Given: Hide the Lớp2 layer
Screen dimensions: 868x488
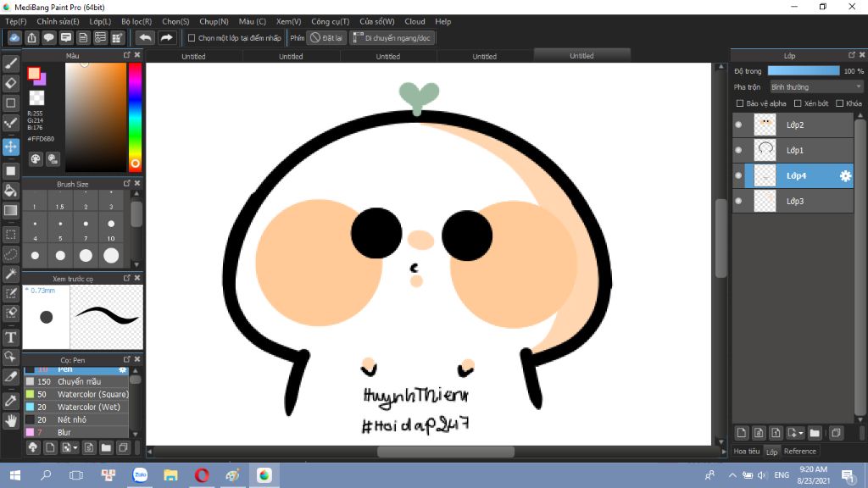Looking at the screenshot, I should [x=738, y=125].
